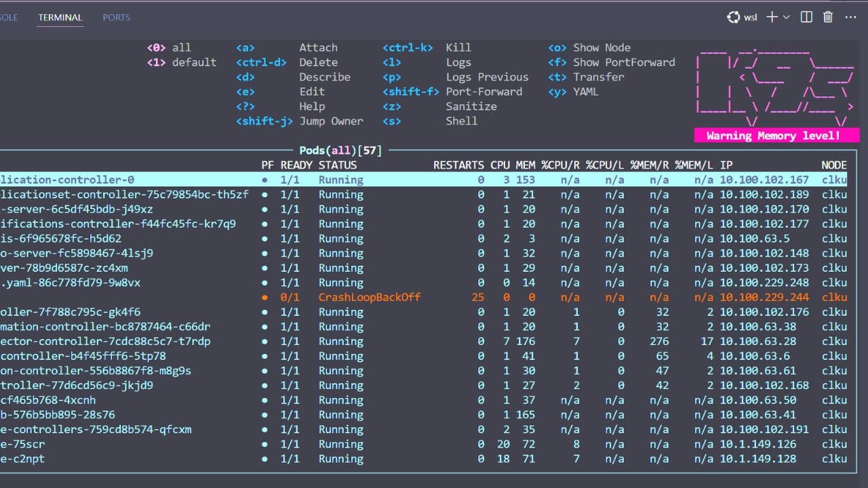Viewport: 868px width, 488px height.
Task: Click the Pods(all)[57] table title
Action: click(x=340, y=150)
